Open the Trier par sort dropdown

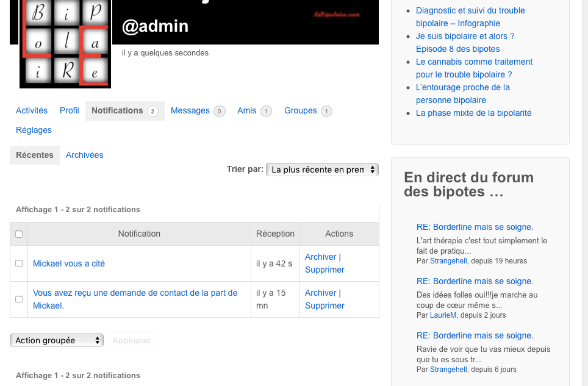(x=322, y=170)
